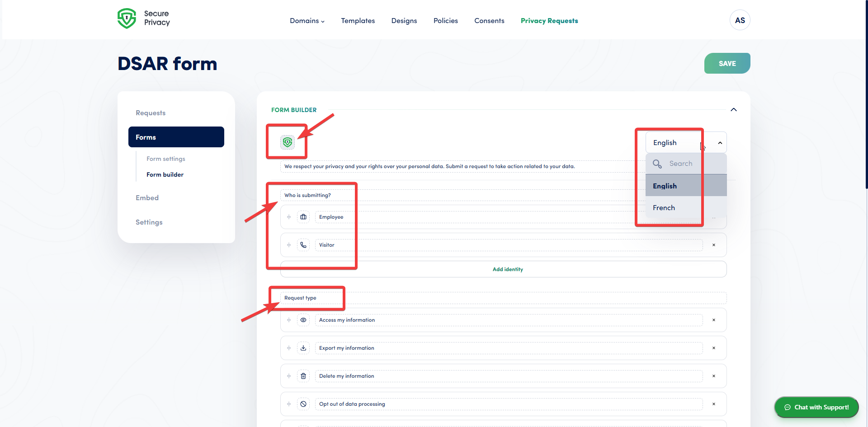Click the form logo shield image
This screenshot has height=427, width=868.
pyautogui.click(x=288, y=142)
